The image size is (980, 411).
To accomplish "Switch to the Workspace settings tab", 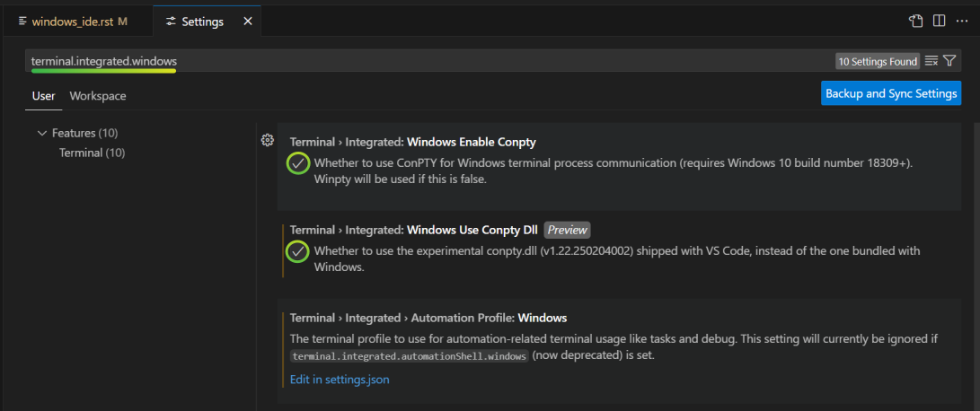I will coord(98,96).
